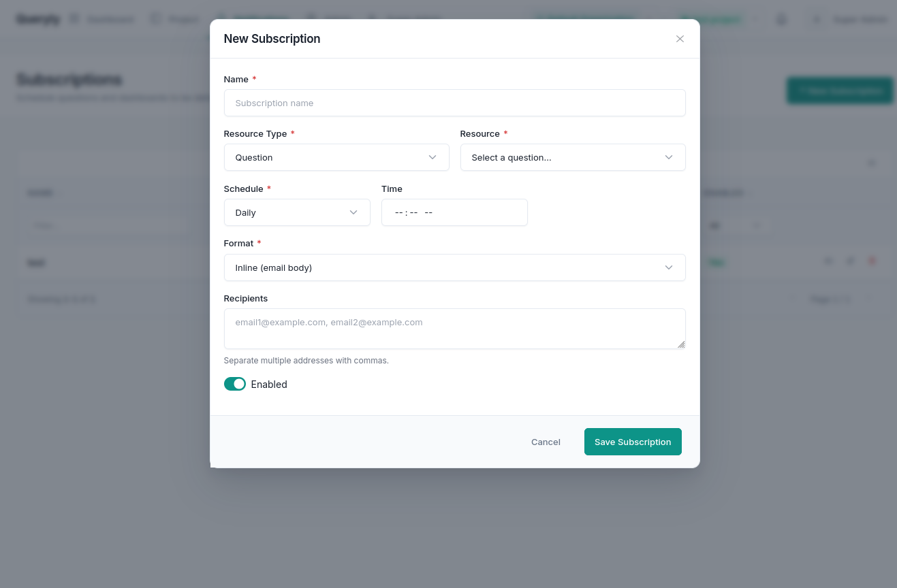897x588 pixels.
Task: Click the Queryly logo in the navbar
Action: (38, 19)
